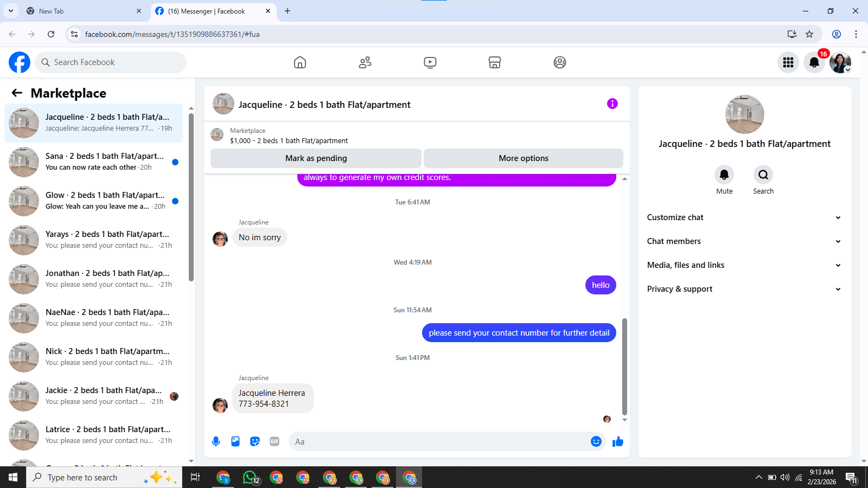Open Groups icon in top navigation
The height and width of the screenshot is (488, 868).
tap(560, 62)
